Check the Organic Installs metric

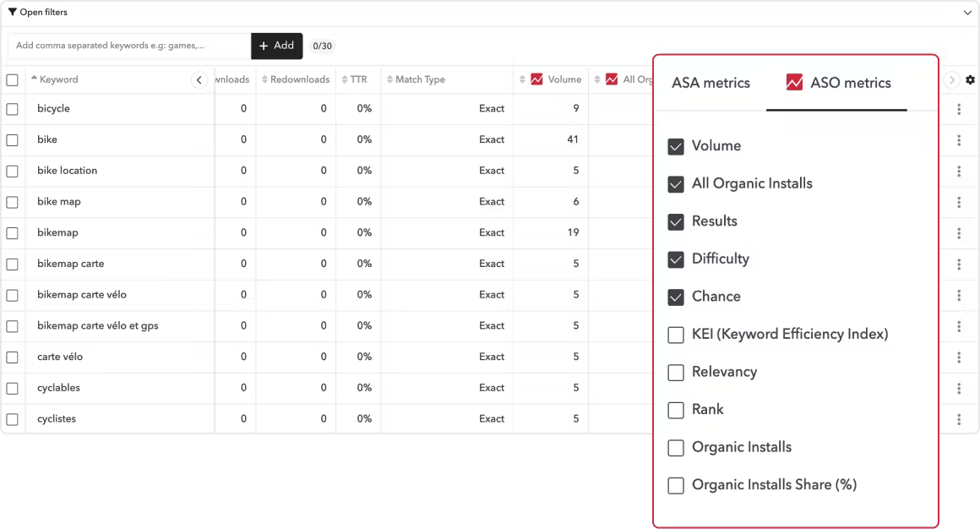(676, 447)
